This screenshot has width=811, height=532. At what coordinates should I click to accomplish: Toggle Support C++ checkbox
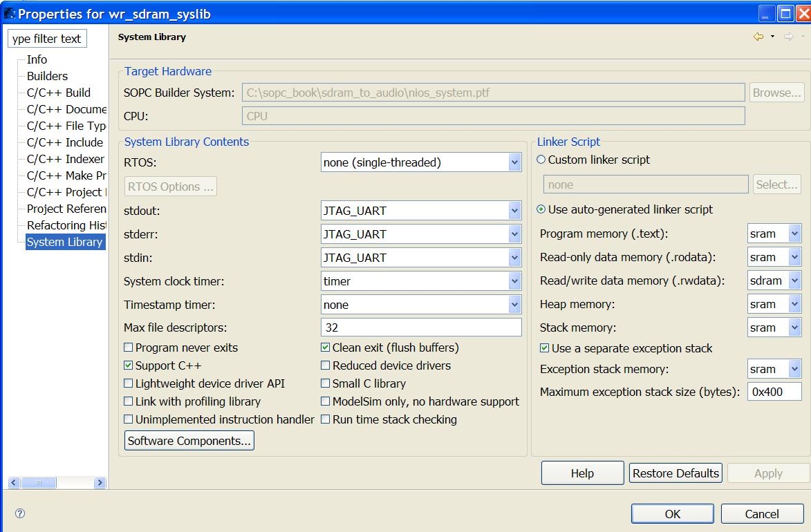click(129, 365)
